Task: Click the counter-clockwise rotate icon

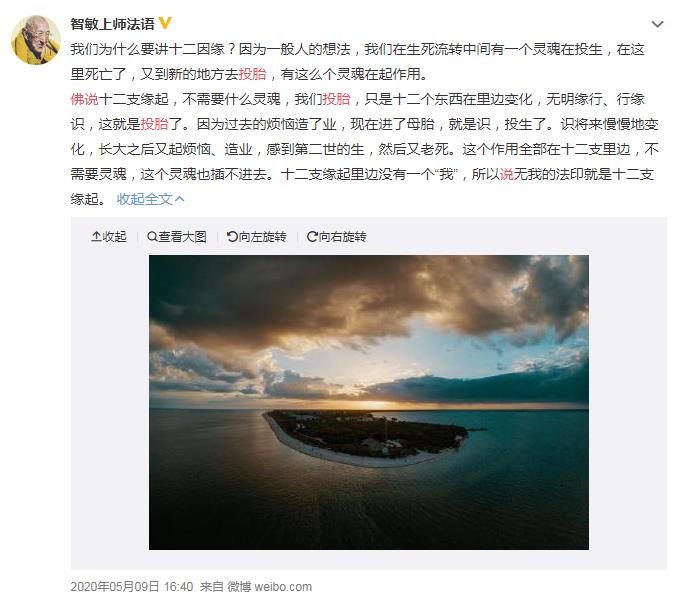Action: [232, 237]
